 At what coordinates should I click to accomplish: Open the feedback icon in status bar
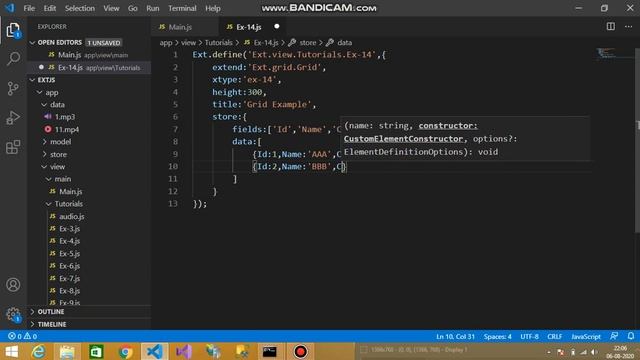coord(614,336)
